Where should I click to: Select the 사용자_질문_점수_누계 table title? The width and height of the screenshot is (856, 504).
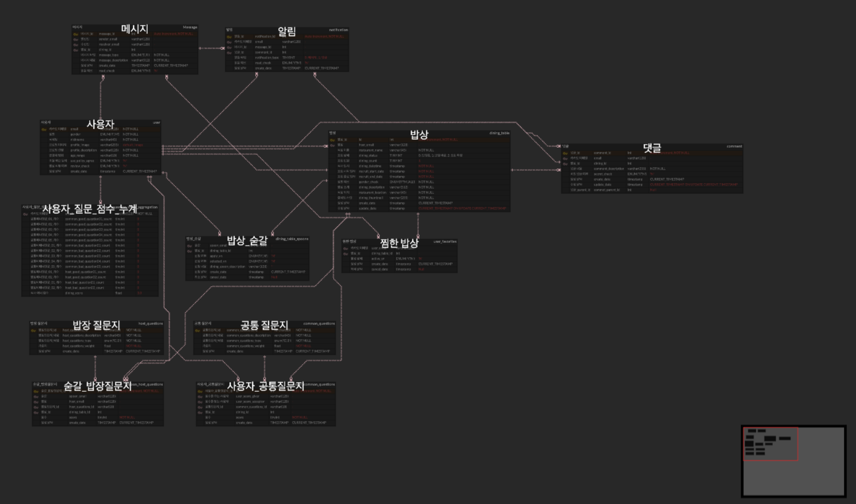click(x=90, y=209)
